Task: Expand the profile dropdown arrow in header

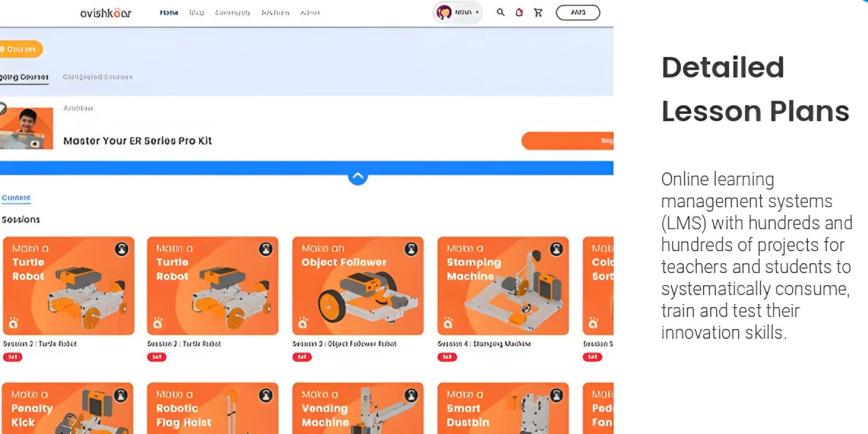Action: tap(477, 12)
